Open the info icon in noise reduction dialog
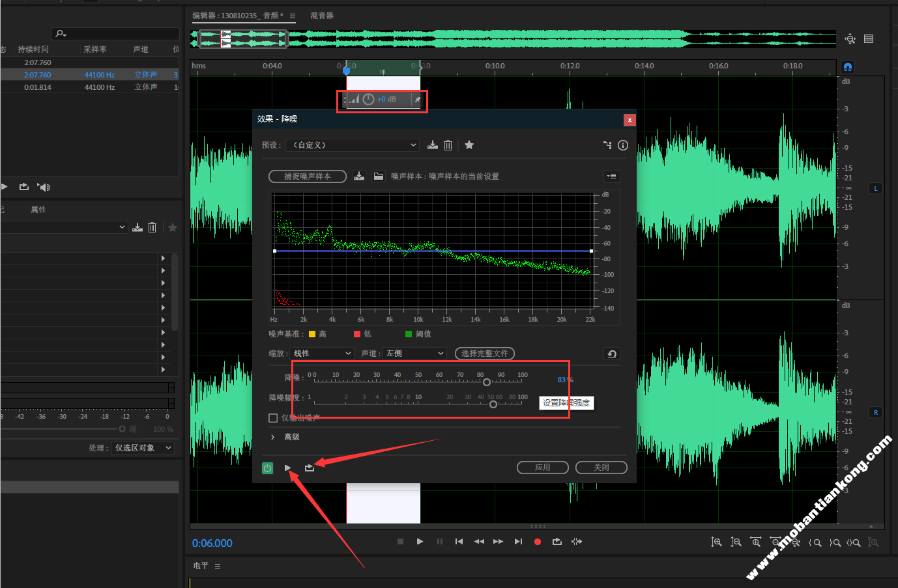 coord(623,145)
